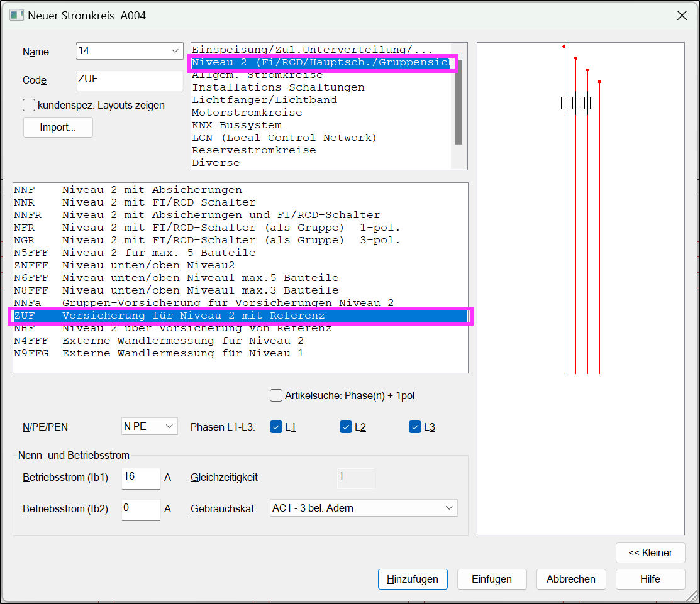
Task: Select N4FFF 'Externe Wandlermessung für Niveau 2'
Action: point(241,341)
